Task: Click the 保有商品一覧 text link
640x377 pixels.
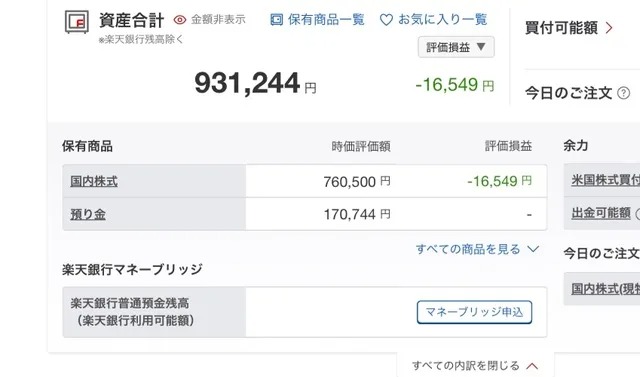Action: pos(326,20)
